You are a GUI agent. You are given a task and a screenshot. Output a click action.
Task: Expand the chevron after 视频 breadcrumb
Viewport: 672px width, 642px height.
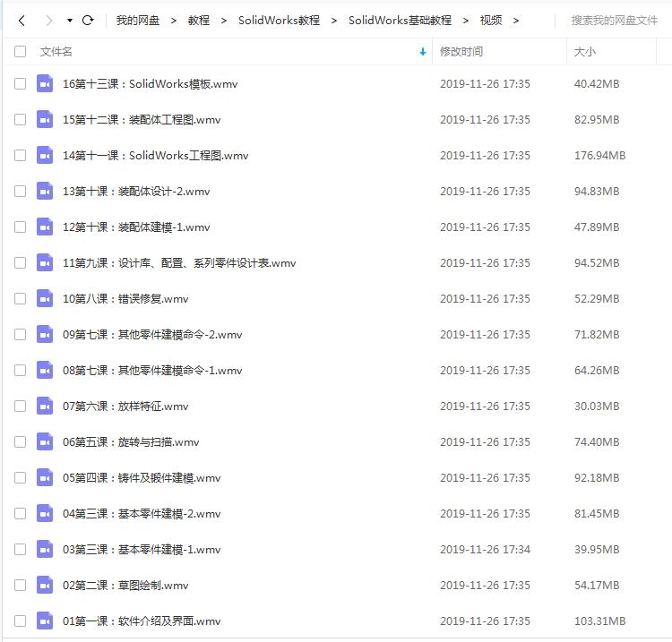coord(516,20)
